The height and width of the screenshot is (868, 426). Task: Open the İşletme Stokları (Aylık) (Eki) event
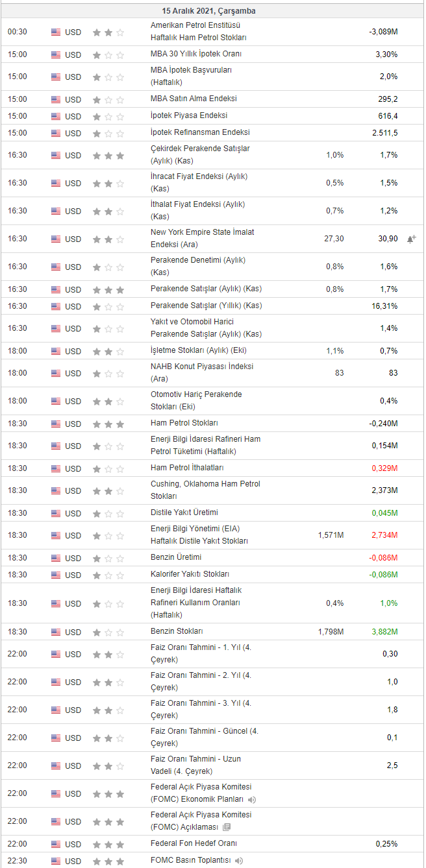[x=198, y=350]
